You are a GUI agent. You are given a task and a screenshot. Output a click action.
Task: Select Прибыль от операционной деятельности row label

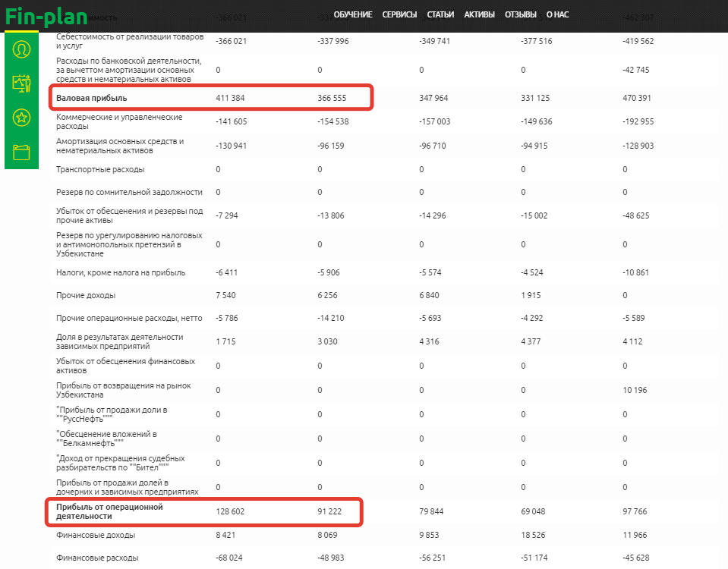[x=109, y=511]
